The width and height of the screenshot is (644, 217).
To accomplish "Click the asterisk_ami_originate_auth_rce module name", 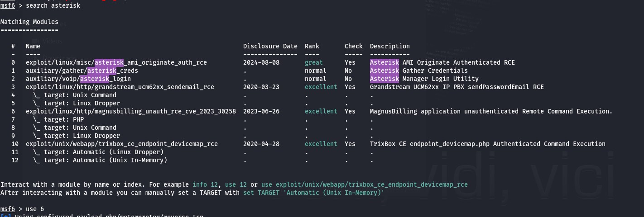I will click(116, 62).
